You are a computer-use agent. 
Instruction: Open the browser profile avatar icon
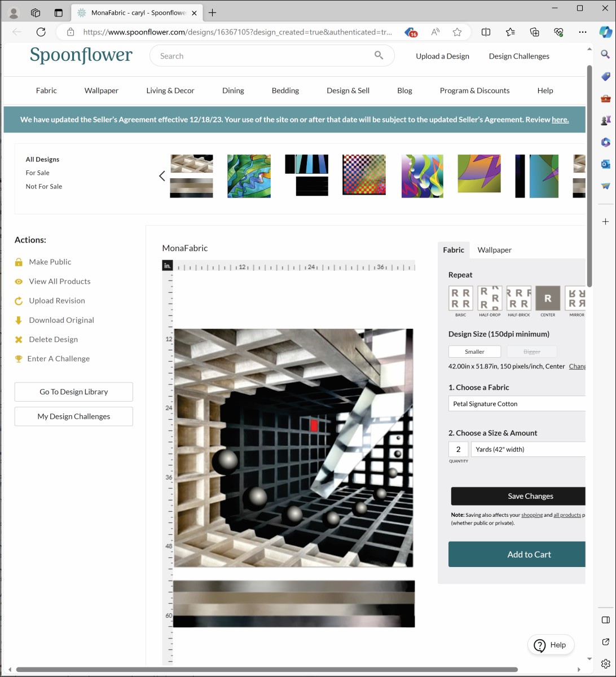coord(14,12)
